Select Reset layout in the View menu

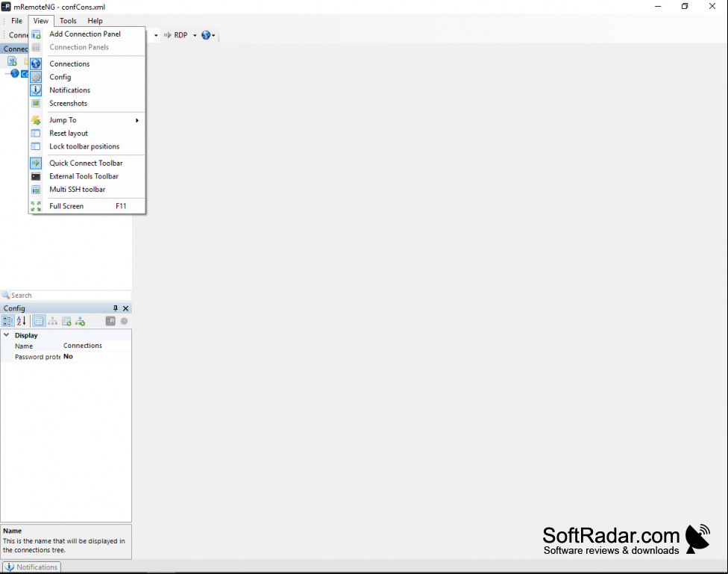coord(87,133)
